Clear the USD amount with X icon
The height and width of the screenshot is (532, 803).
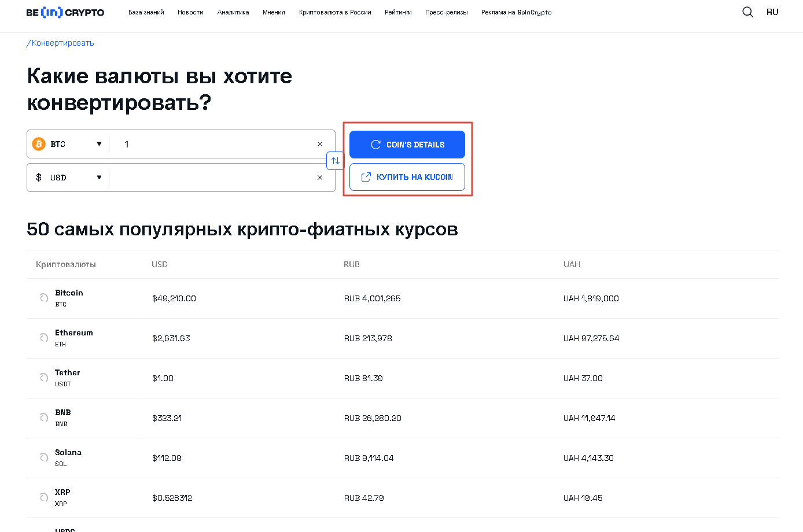coord(320,178)
